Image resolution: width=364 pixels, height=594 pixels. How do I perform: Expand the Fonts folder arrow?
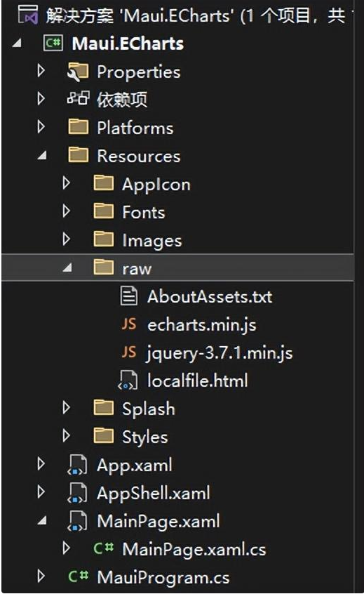66,211
